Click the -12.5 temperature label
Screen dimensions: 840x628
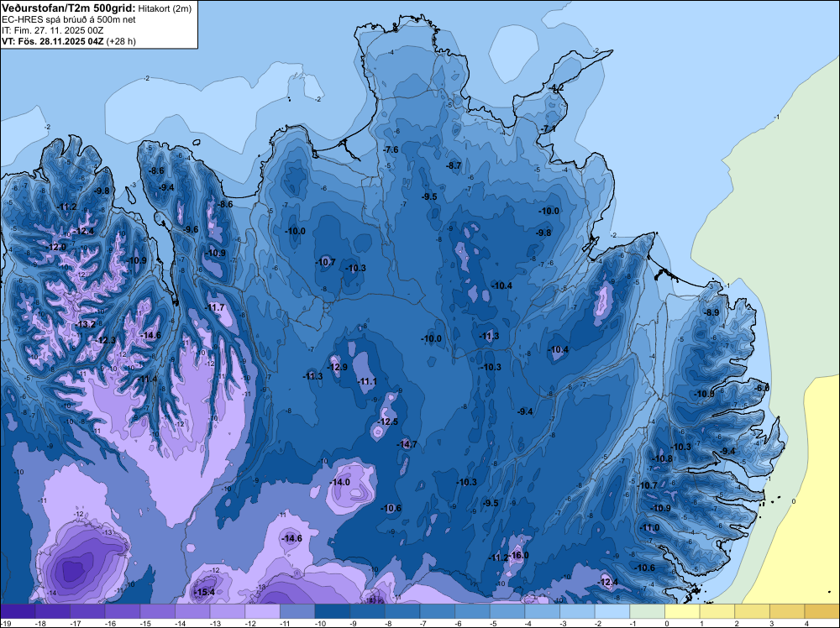tap(387, 421)
